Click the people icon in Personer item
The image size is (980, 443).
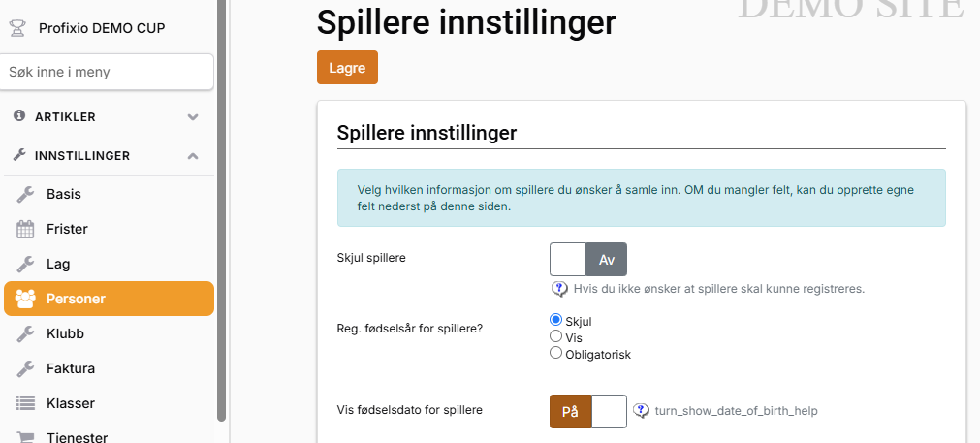click(26, 299)
